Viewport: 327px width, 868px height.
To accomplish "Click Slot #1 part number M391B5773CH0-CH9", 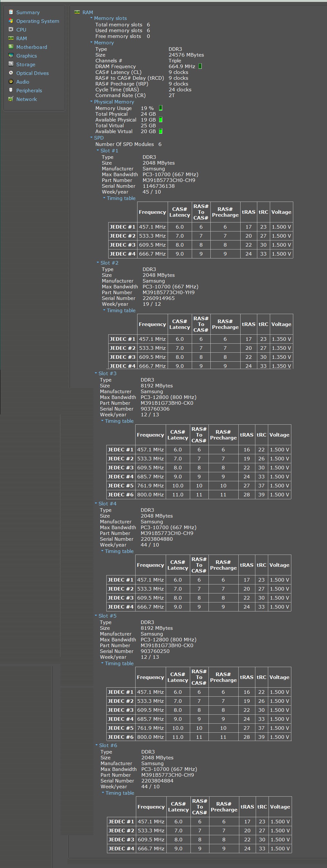I will 169,180.
